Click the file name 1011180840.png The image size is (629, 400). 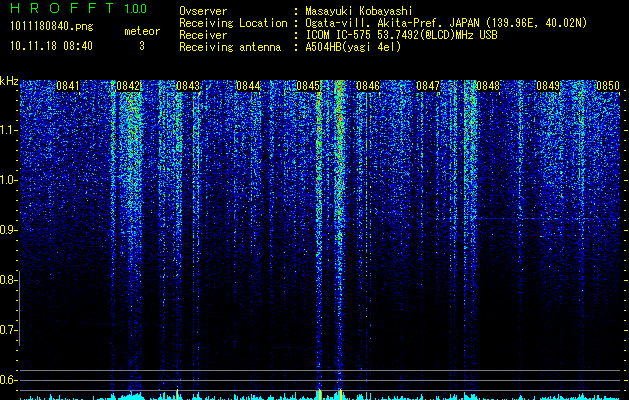click(52, 27)
